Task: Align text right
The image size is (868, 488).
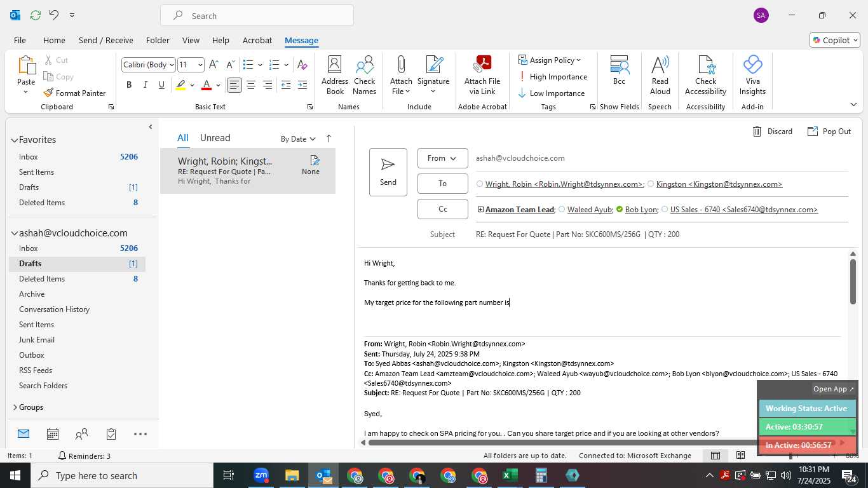Action: (x=268, y=85)
